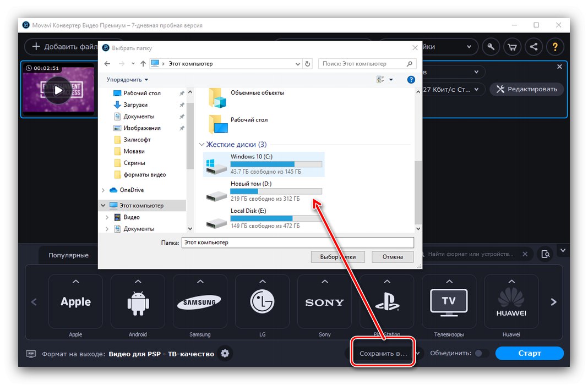Select Загрузки in the sidebar
Viewport: 588px width, 385px height.
pyautogui.click(x=135, y=105)
